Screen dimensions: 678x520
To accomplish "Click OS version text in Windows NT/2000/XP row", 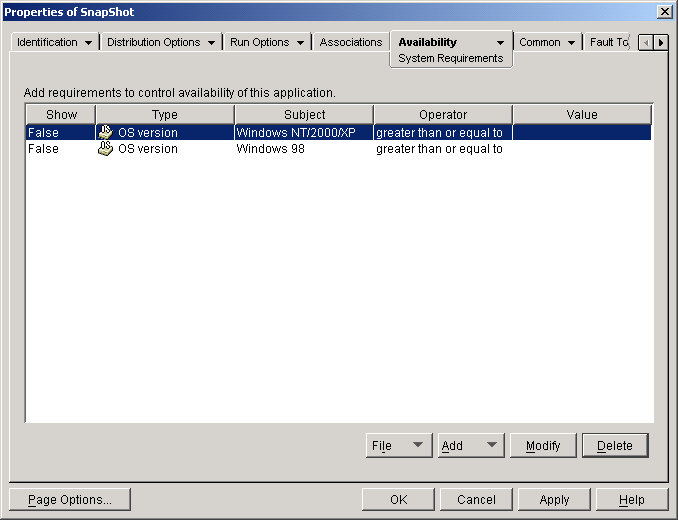I will point(148,132).
